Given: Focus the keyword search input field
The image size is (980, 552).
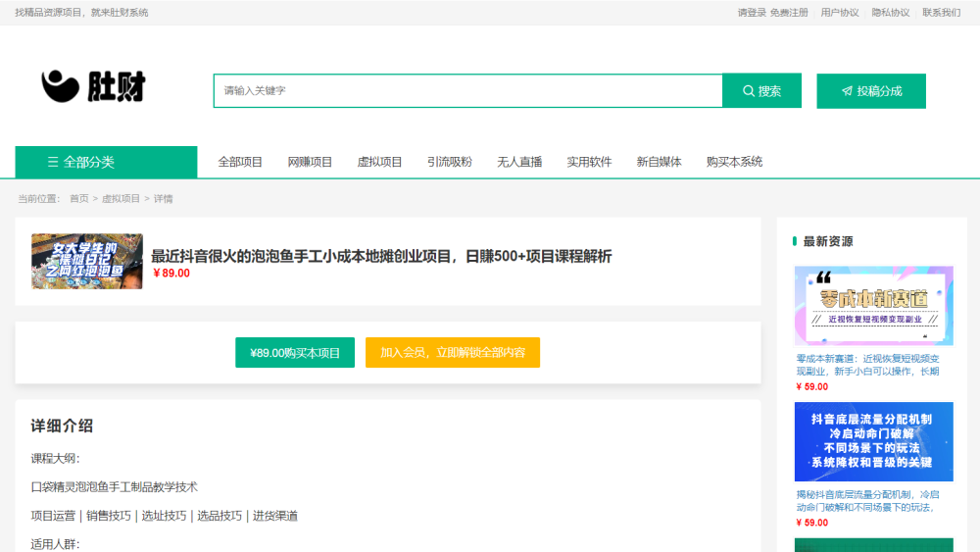Looking at the screenshot, I should tap(466, 91).
